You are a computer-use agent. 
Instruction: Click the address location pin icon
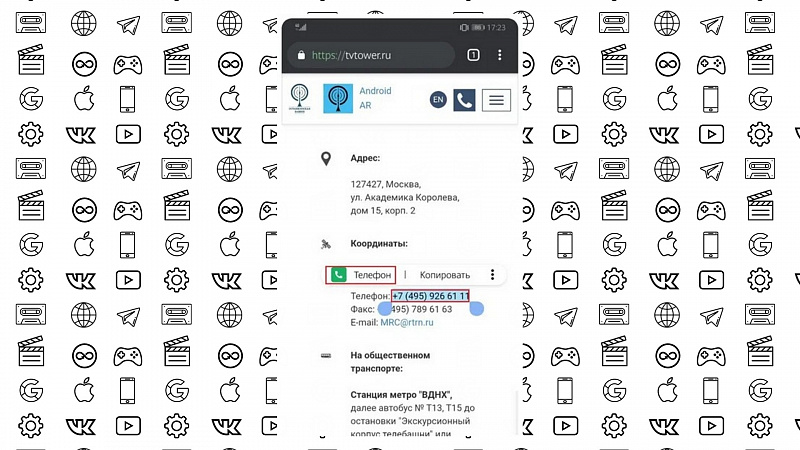tap(326, 159)
